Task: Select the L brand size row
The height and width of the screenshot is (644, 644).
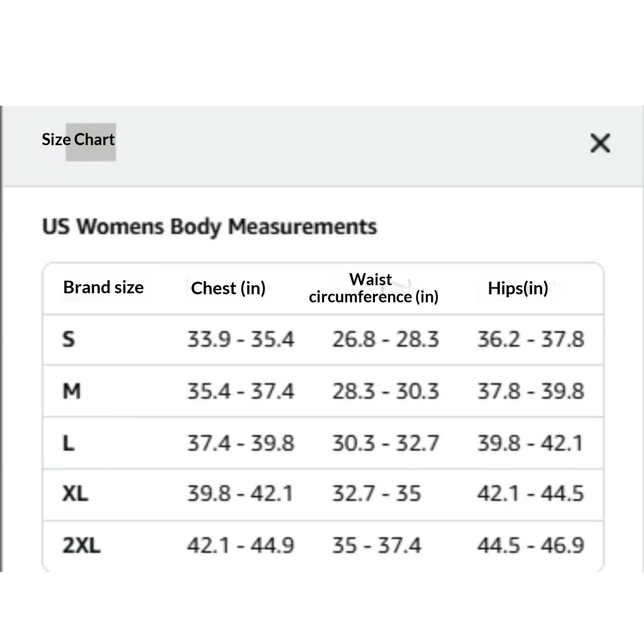Action: click(323, 443)
